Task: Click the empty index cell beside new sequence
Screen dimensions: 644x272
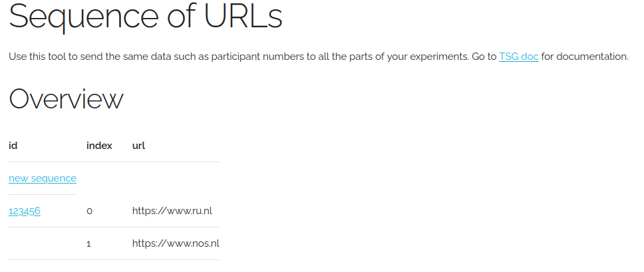Action: coord(99,178)
